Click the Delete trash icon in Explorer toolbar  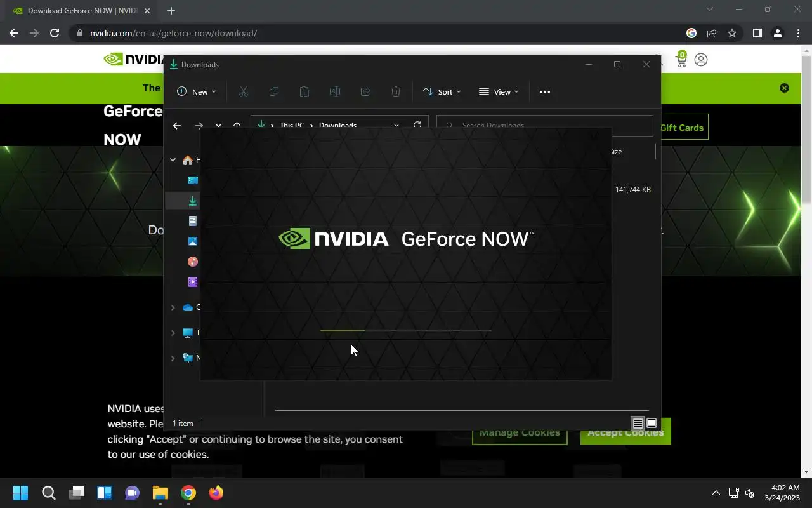(x=395, y=91)
